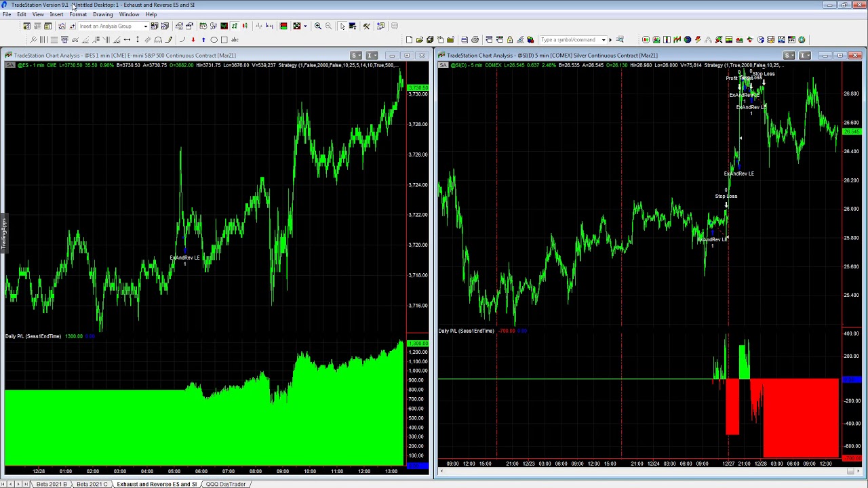Open the TradingApps side panel tab
Image resolution: width=868 pixels, height=488 pixels.
tap(3, 233)
